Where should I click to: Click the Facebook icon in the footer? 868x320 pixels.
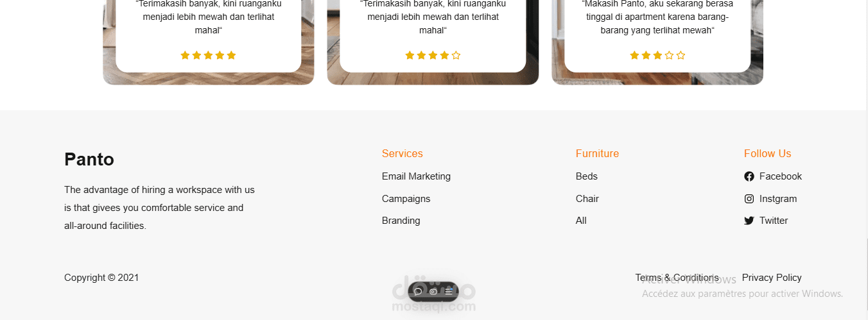749,176
